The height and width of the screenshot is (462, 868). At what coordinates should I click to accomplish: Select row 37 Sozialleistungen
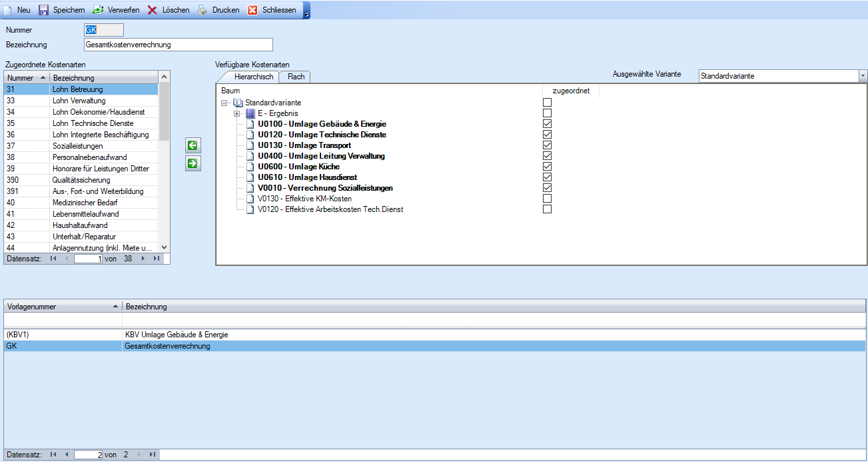pyautogui.click(x=81, y=146)
